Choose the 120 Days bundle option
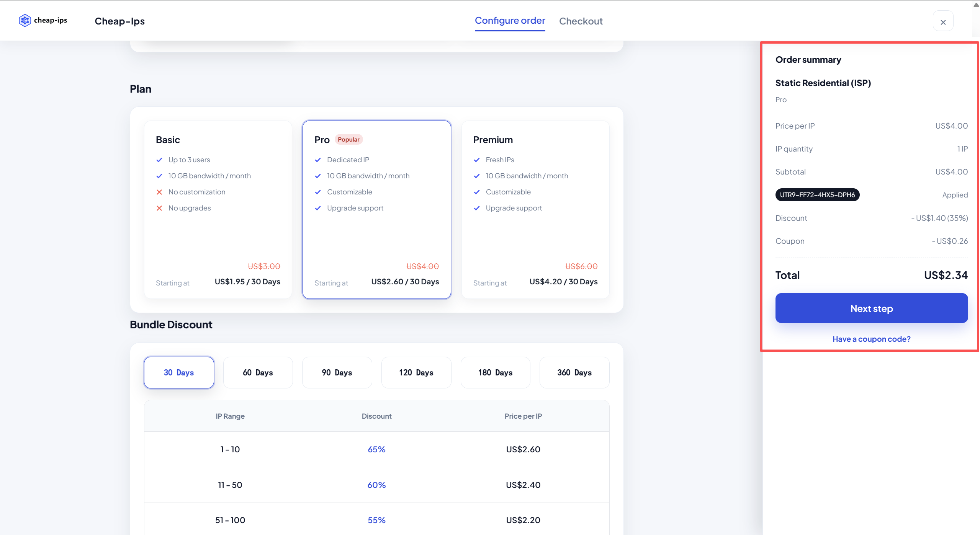Viewport: 980px width, 535px height. [x=416, y=372]
